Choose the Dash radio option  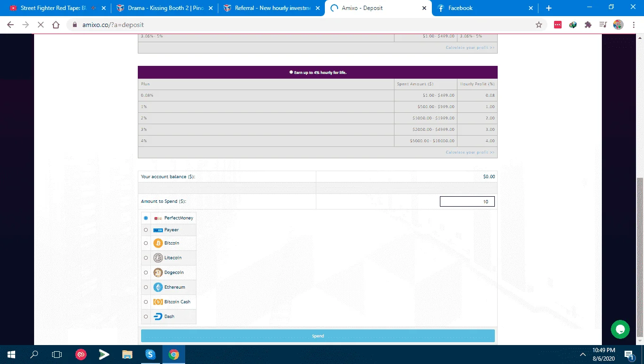[x=146, y=317]
